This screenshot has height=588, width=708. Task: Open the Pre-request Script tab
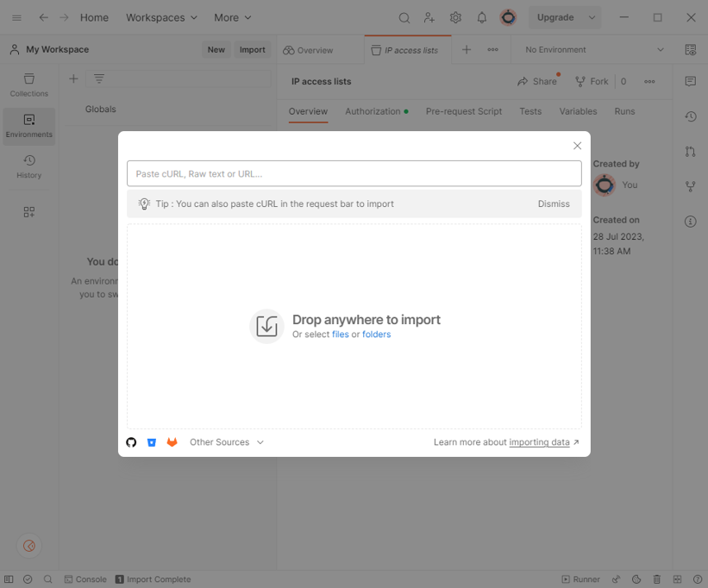tap(464, 111)
